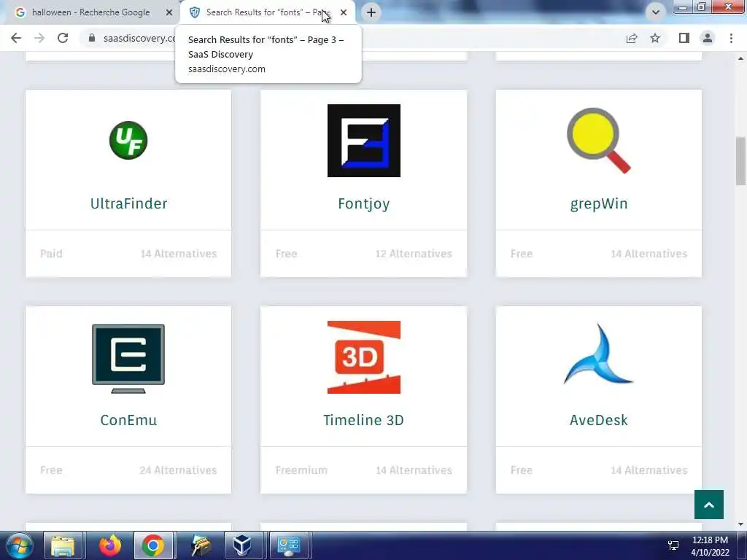Open the grepWin title link
The width and height of the screenshot is (747, 560).
point(599,204)
